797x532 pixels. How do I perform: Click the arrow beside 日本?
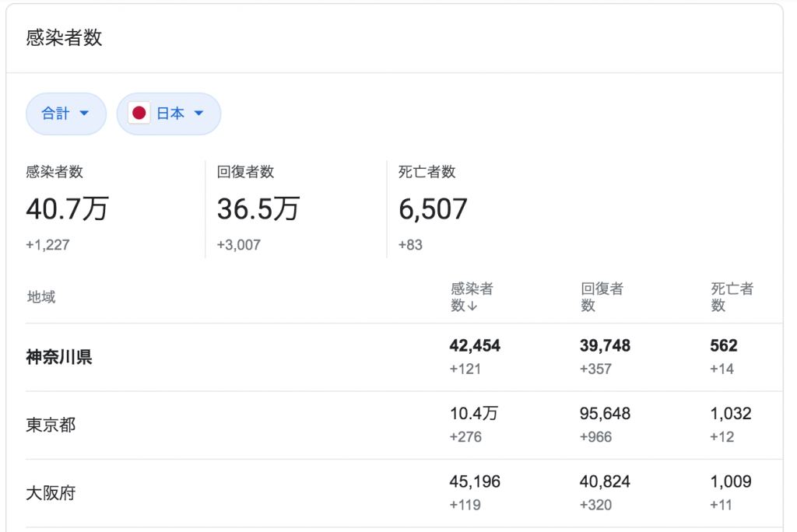pos(198,114)
